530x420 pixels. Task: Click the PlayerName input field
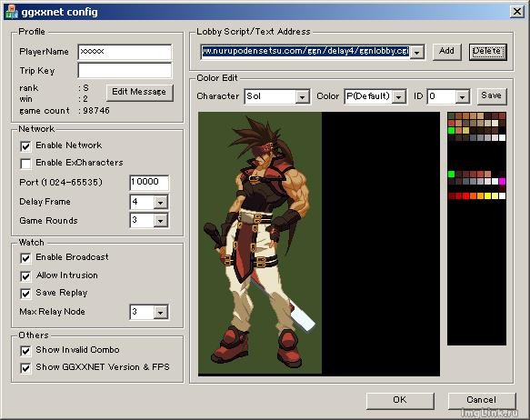click(125, 52)
